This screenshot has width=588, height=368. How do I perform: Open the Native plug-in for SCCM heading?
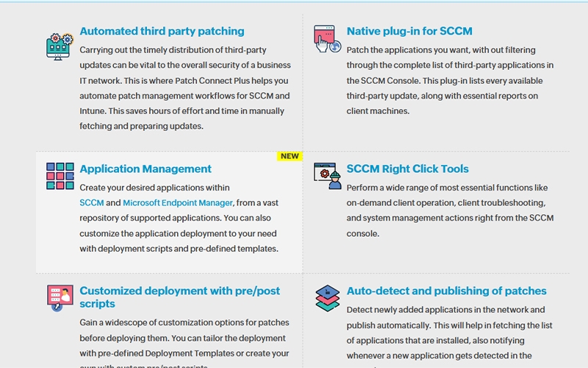(x=409, y=31)
